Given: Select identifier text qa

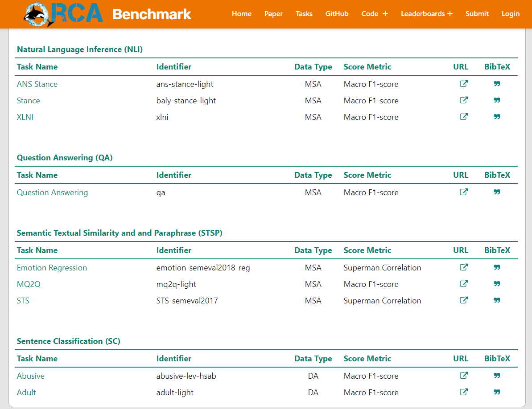Looking at the screenshot, I should click(x=161, y=192).
